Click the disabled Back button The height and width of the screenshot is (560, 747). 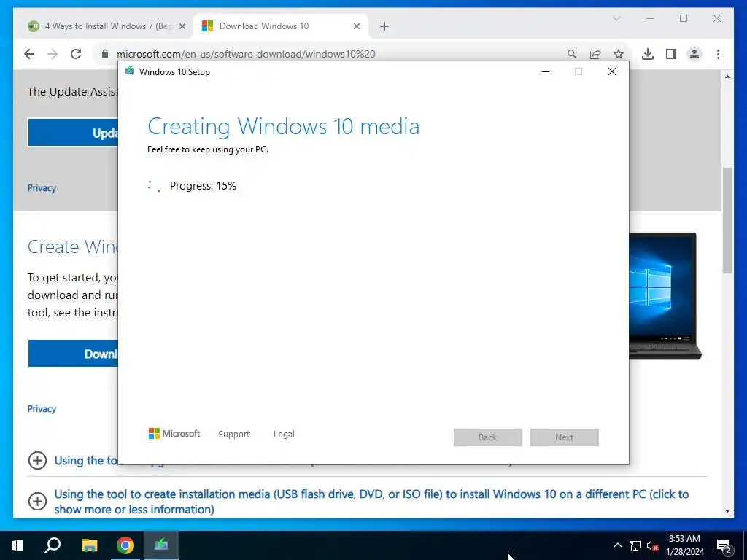click(488, 437)
